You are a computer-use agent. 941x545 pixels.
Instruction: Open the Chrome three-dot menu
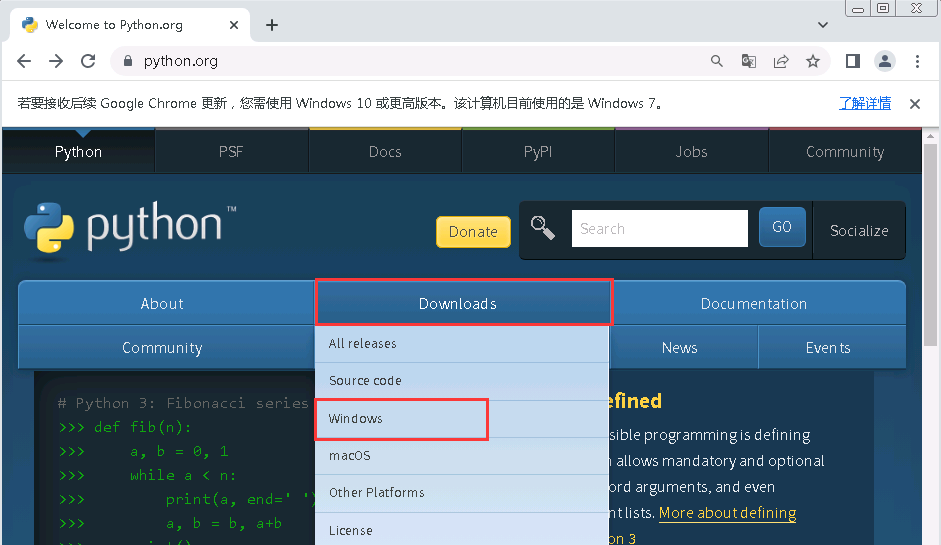918,61
